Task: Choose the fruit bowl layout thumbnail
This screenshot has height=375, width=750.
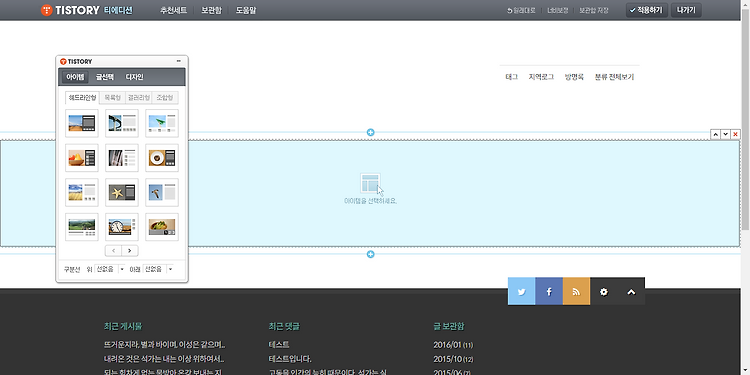Action: [x=82, y=158]
